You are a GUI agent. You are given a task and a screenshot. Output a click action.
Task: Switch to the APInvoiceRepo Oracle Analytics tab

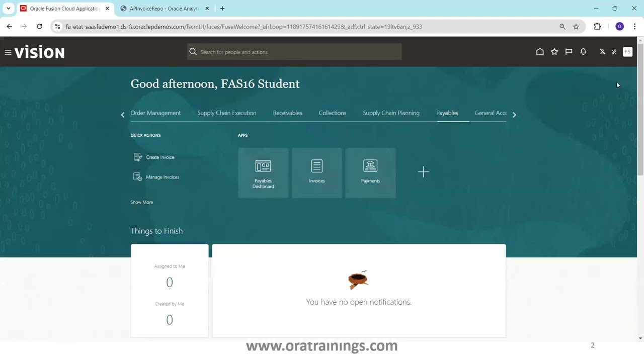pyautogui.click(x=165, y=9)
